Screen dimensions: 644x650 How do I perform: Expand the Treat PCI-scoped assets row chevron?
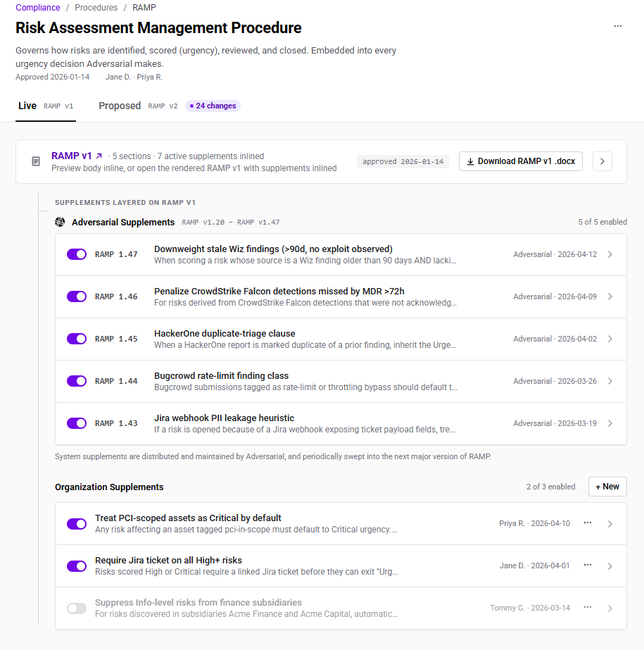click(610, 524)
